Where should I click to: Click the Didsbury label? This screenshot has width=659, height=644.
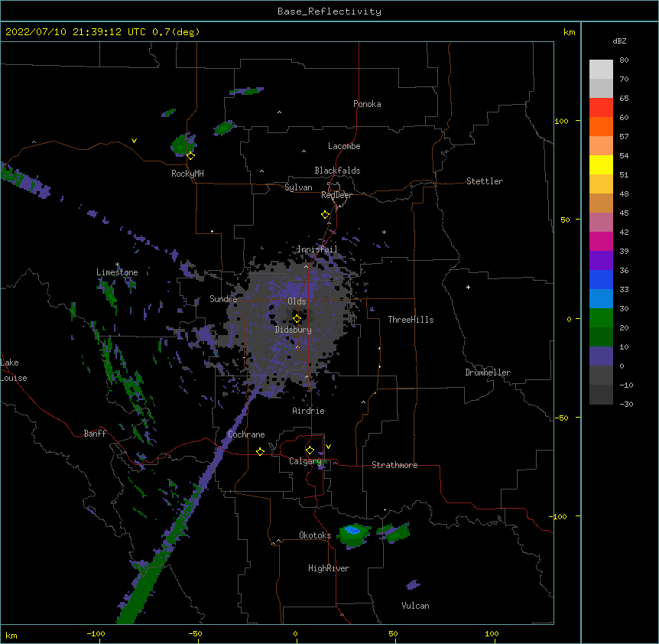click(x=294, y=330)
